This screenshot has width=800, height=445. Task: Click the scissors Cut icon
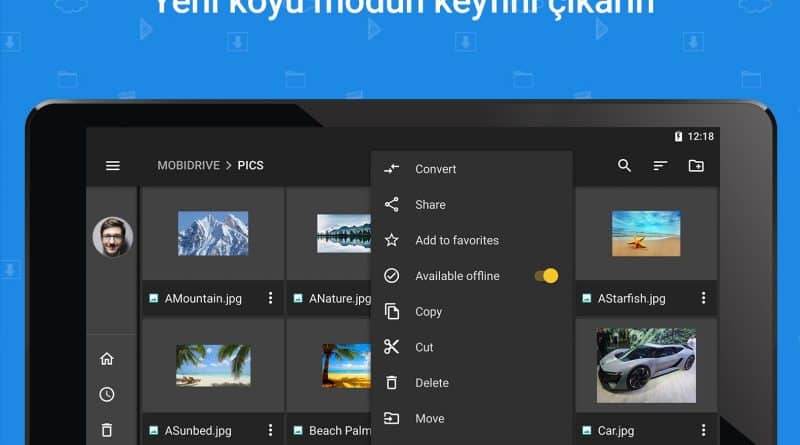[391, 347]
